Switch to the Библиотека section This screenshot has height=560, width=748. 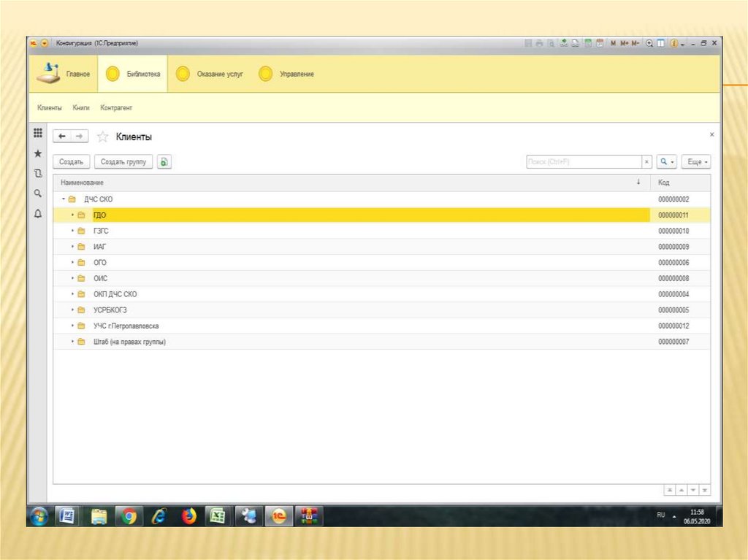(x=133, y=74)
